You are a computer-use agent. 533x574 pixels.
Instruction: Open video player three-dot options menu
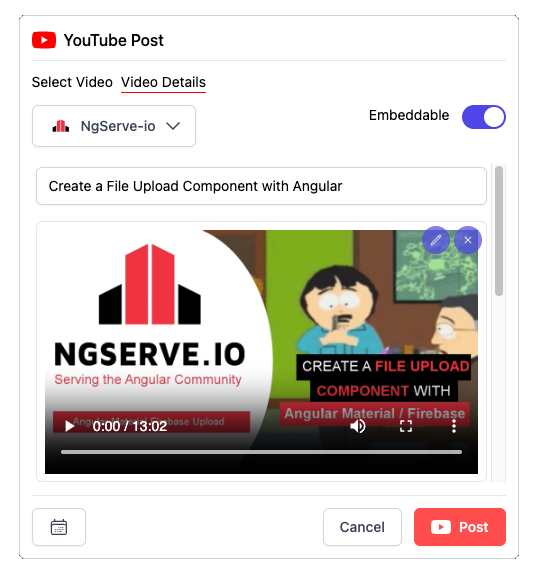click(454, 426)
